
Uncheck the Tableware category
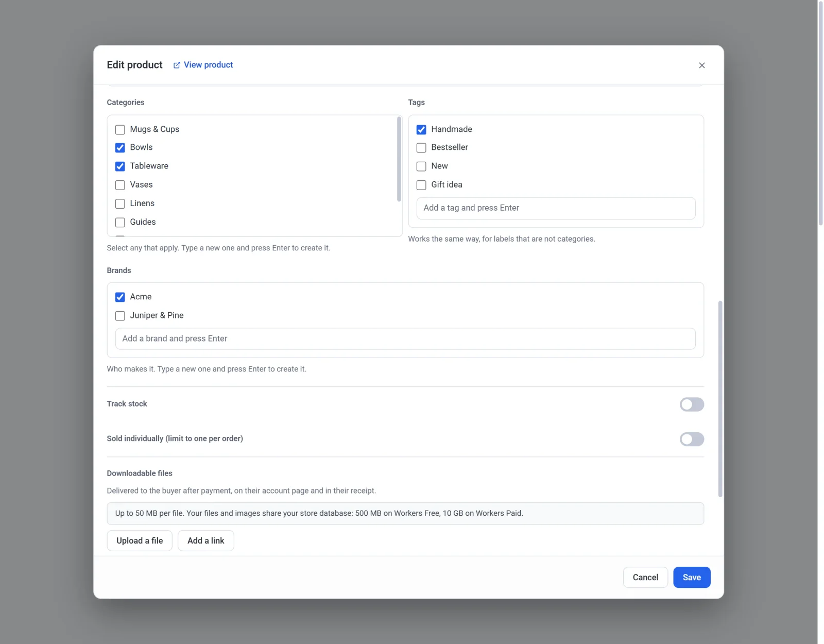pos(120,166)
